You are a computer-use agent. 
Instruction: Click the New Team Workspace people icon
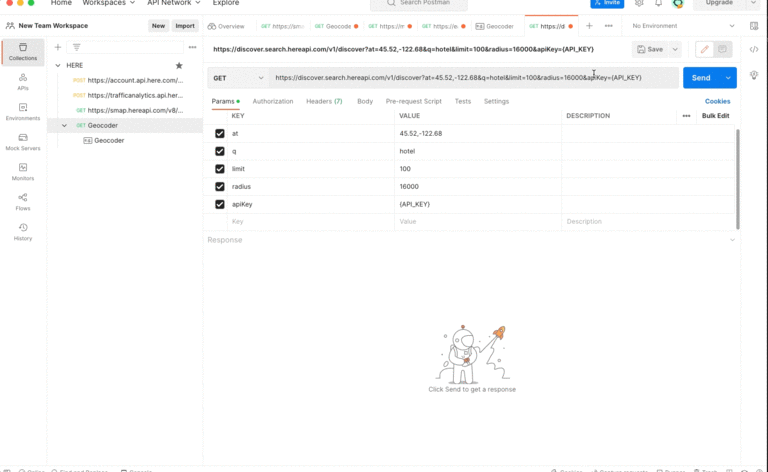[10, 26]
